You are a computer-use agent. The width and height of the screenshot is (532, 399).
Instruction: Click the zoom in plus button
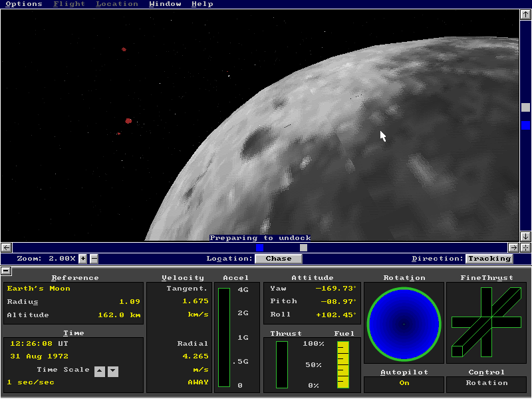point(83,259)
